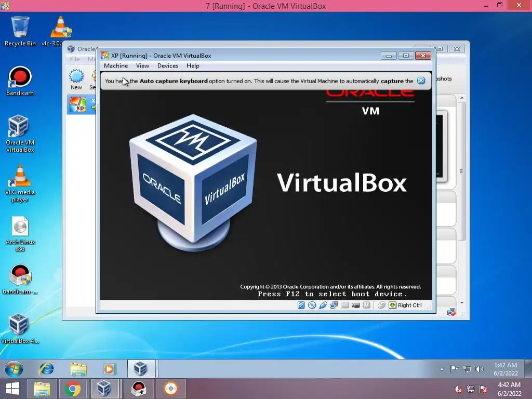This screenshot has height=399, width=532.
Task: Select the VirtualBox-4 installer desktop icon
Action: tap(20, 329)
